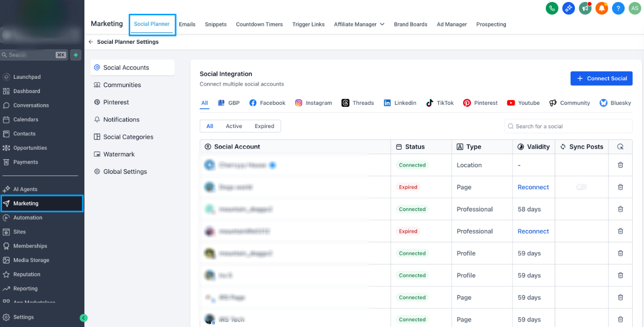This screenshot has width=644, height=327.
Task: Open the Prospecting tab
Action: tap(491, 24)
